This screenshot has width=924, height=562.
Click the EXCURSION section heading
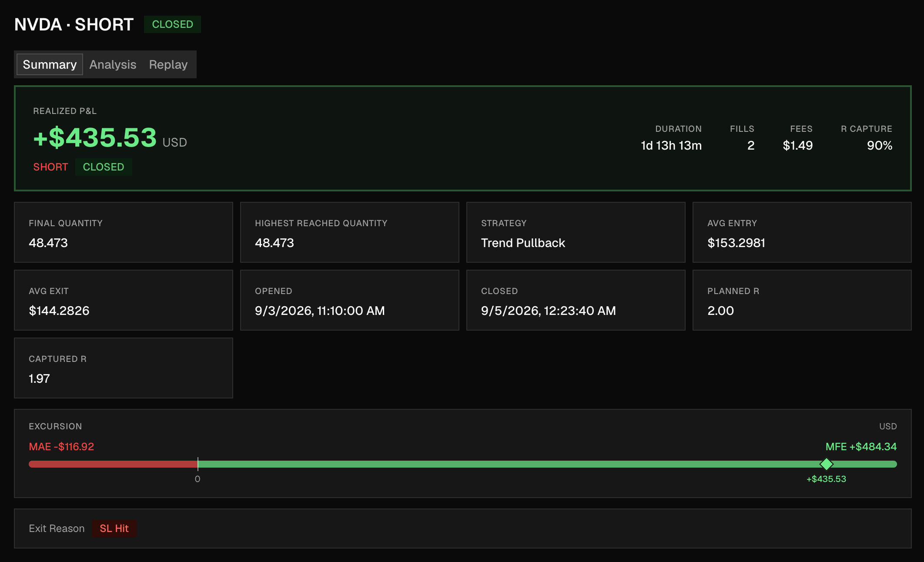55,426
